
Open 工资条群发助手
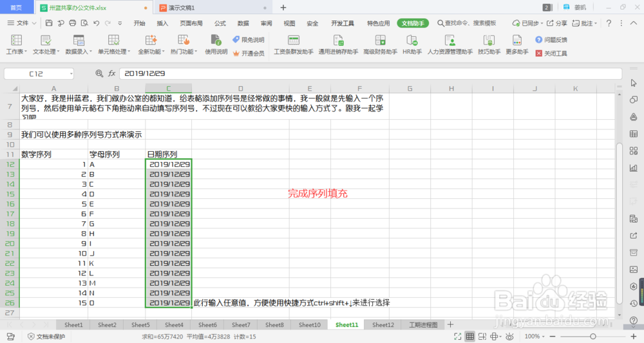tap(293, 44)
